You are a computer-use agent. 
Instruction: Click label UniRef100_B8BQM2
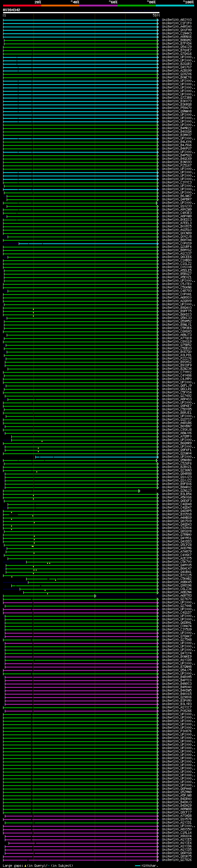coord(177,40)
